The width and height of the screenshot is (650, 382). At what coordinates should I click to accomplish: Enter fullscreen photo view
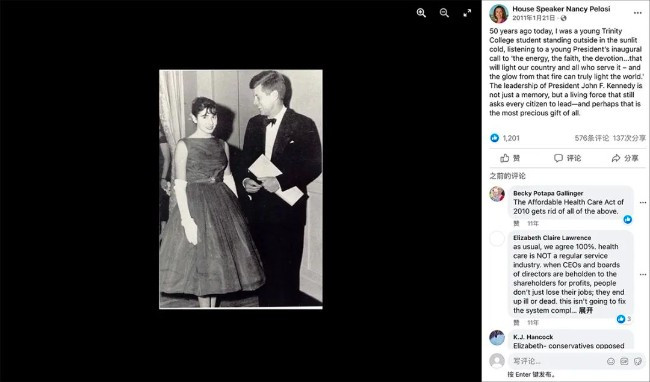[x=467, y=13]
